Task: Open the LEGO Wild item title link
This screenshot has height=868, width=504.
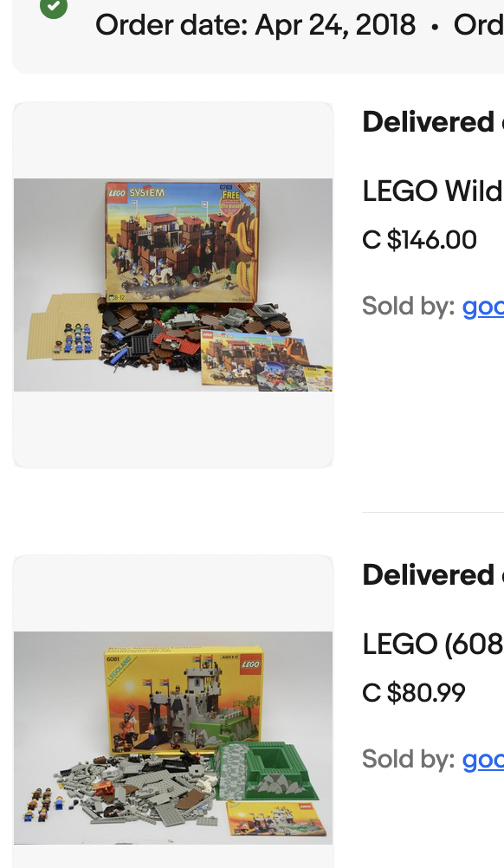Action: [x=433, y=191]
